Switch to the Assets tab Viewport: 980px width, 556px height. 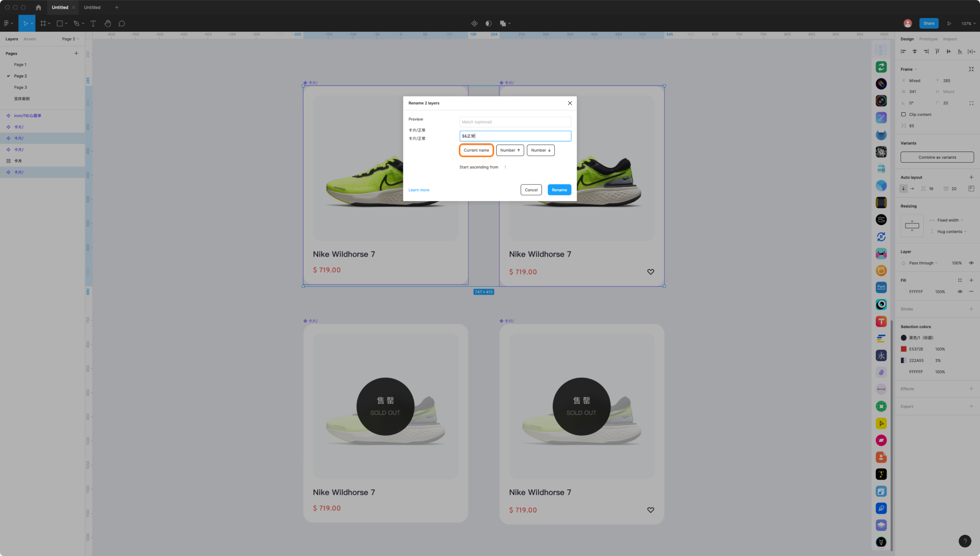tap(30, 39)
